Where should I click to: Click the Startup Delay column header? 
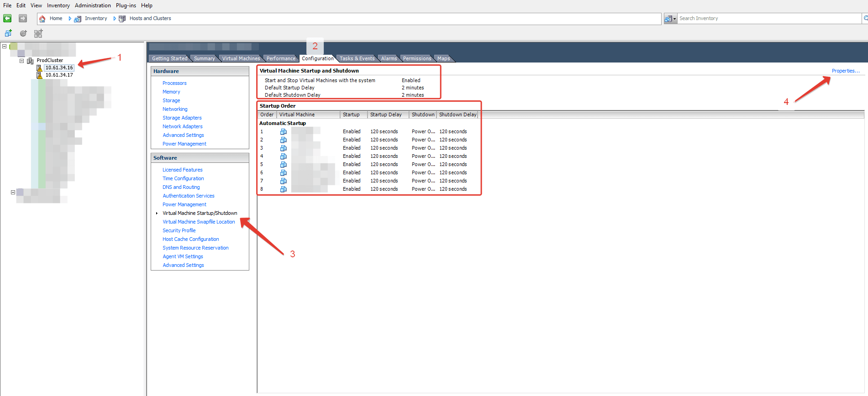tap(386, 115)
